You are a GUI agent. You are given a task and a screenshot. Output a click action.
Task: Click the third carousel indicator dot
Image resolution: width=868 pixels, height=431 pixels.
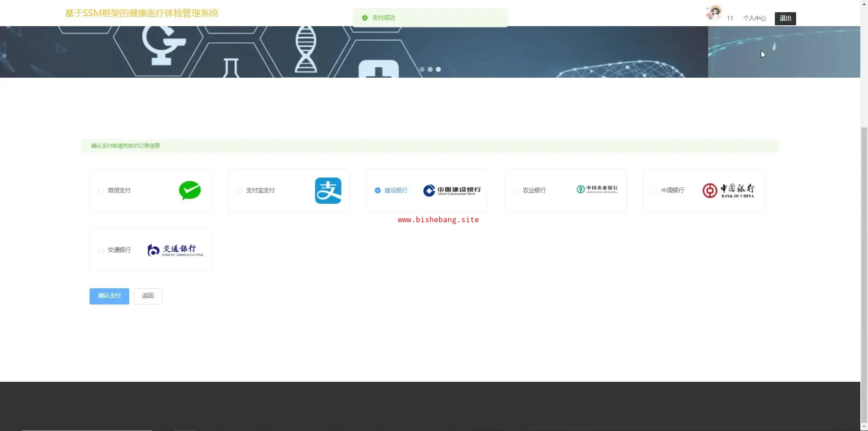(x=438, y=70)
